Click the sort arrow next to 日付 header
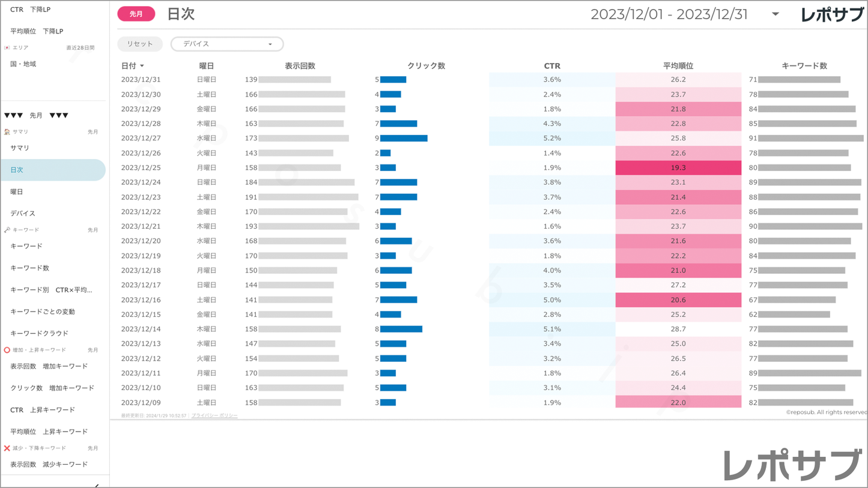868x488 pixels. click(142, 66)
